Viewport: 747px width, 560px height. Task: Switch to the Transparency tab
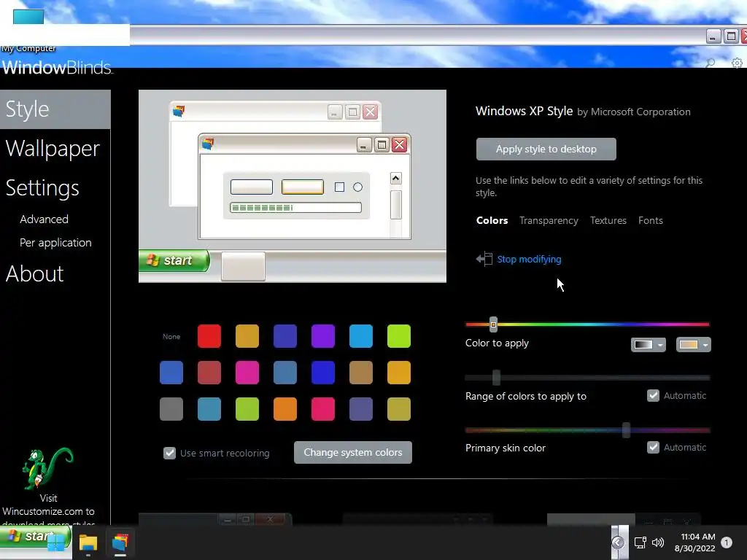coord(549,220)
